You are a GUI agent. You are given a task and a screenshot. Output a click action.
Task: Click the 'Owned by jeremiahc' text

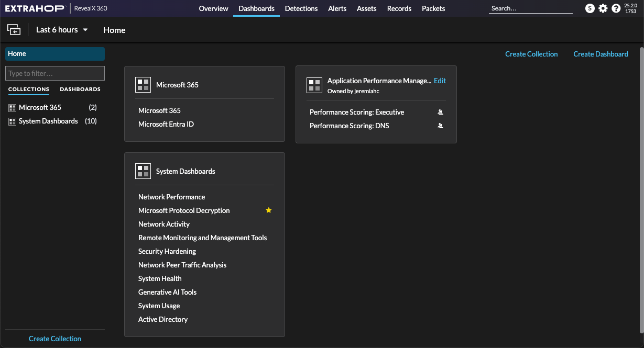click(x=353, y=91)
